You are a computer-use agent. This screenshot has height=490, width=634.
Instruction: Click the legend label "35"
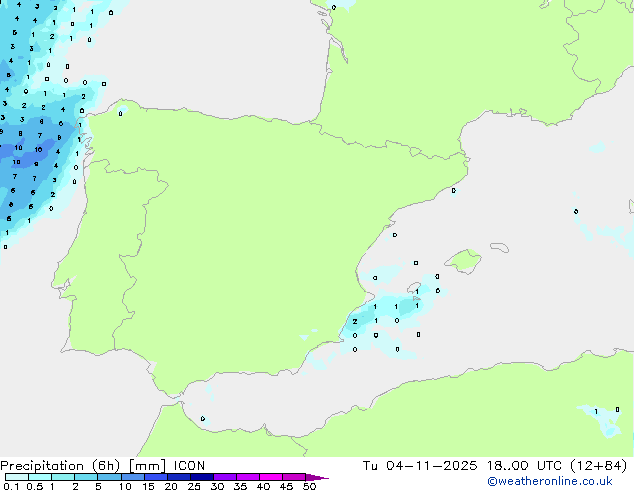click(x=241, y=486)
